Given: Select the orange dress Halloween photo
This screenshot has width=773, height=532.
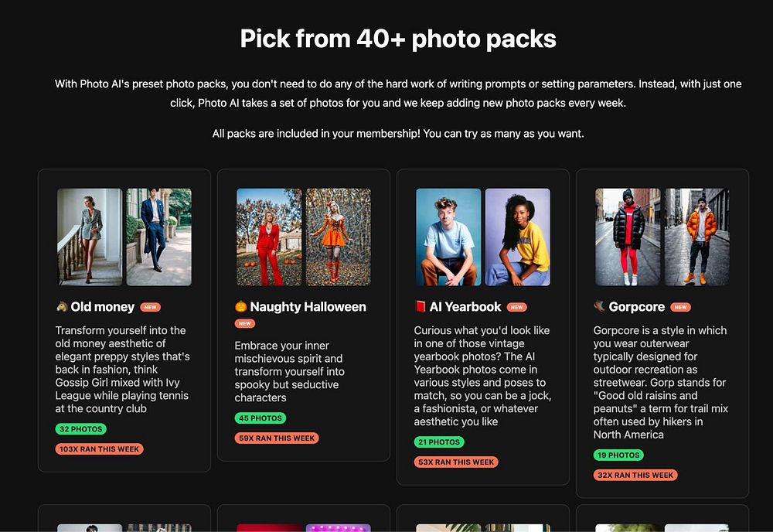Looking at the screenshot, I should (338, 237).
